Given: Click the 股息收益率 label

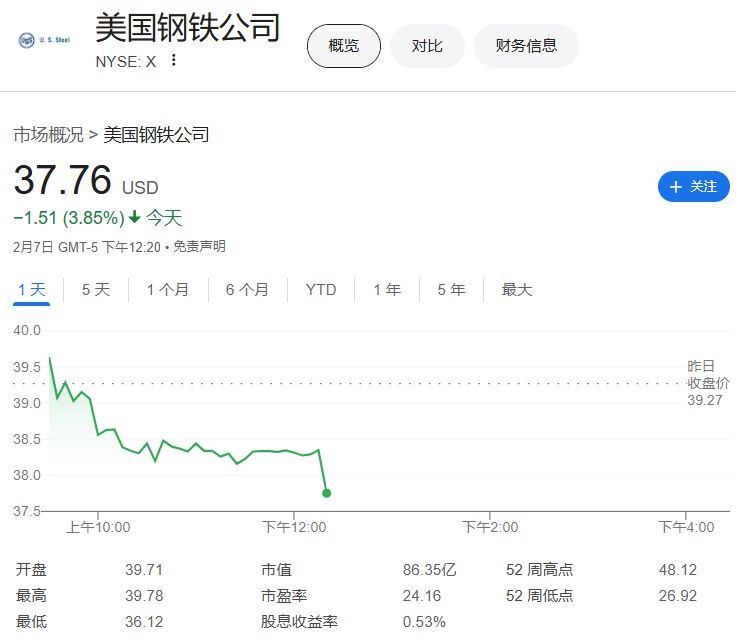Looking at the screenshot, I should click(299, 622).
